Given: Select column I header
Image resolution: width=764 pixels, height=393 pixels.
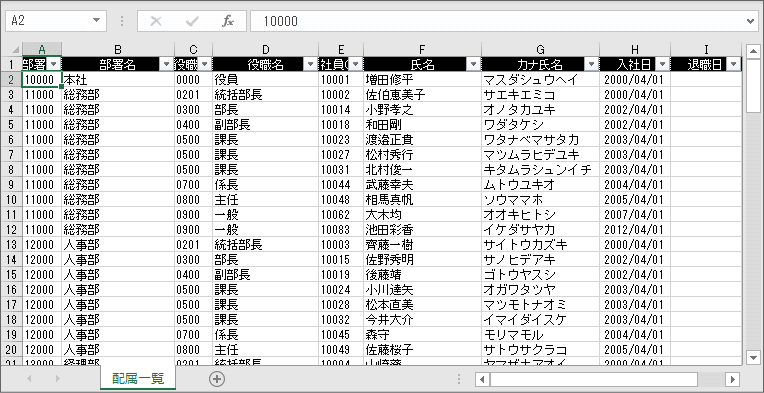Looking at the screenshot, I should (x=706, y=49).
